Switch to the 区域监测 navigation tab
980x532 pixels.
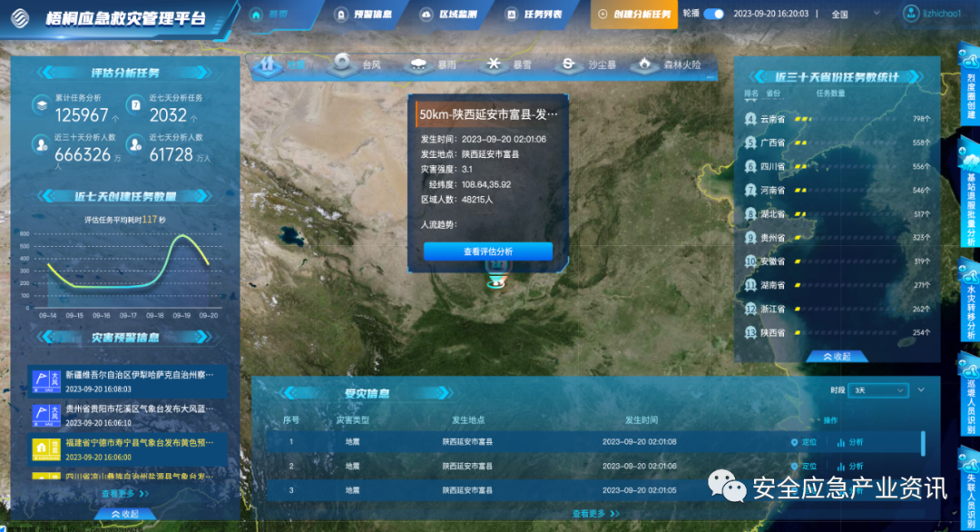(454, 14)
